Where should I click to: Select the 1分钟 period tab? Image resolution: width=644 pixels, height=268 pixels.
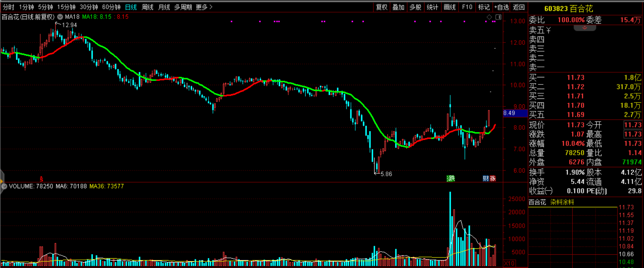coord(26,7)
